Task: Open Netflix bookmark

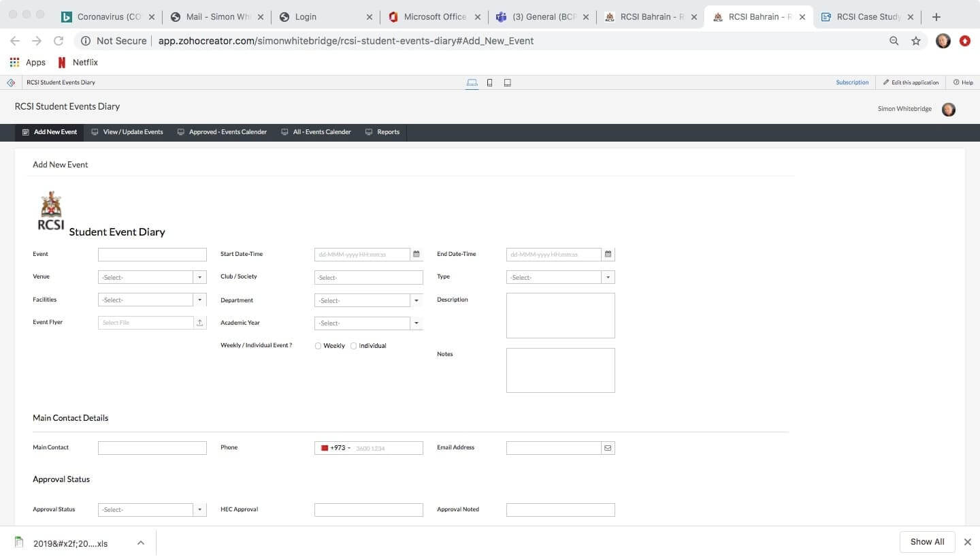Action: point(78,62)
